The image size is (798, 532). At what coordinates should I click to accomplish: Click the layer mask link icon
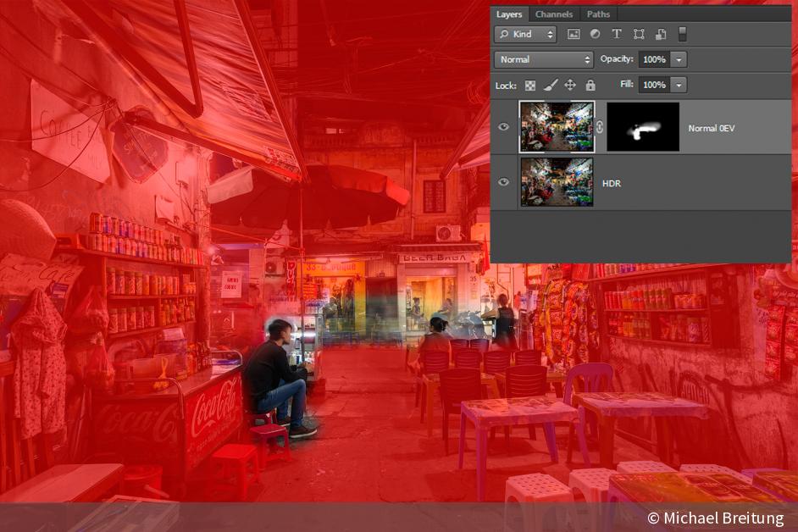[601, 127]
